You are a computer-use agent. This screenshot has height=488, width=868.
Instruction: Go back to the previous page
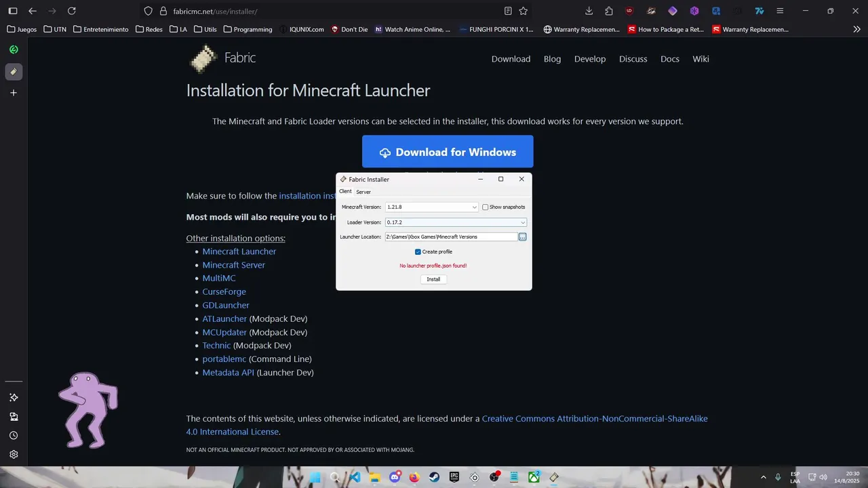point(33,11)
